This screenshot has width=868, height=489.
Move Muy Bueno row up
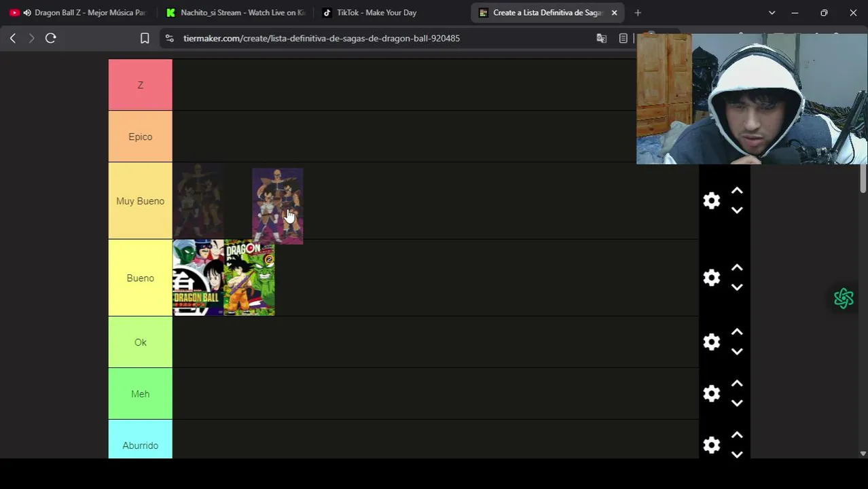click(x=737, y=191)
